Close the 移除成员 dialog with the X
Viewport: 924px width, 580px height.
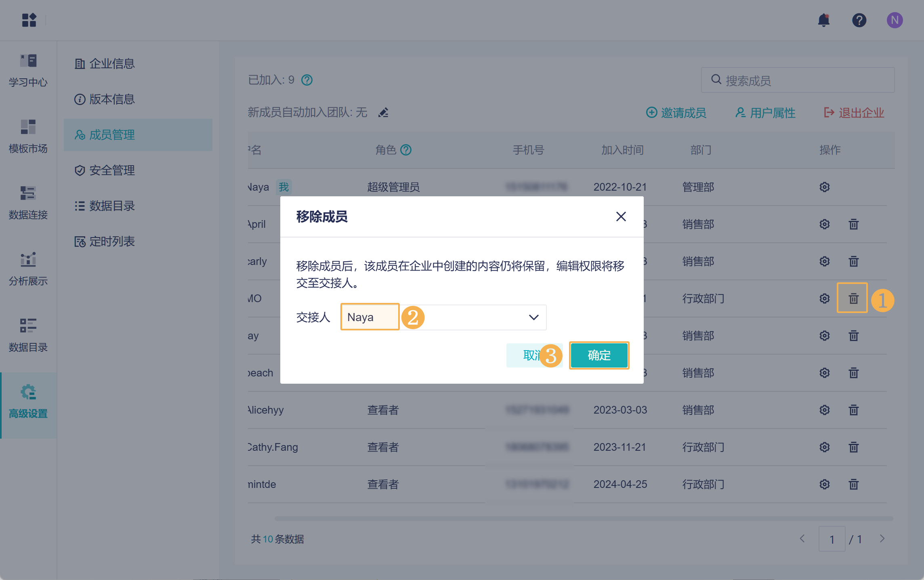(621, 217)
